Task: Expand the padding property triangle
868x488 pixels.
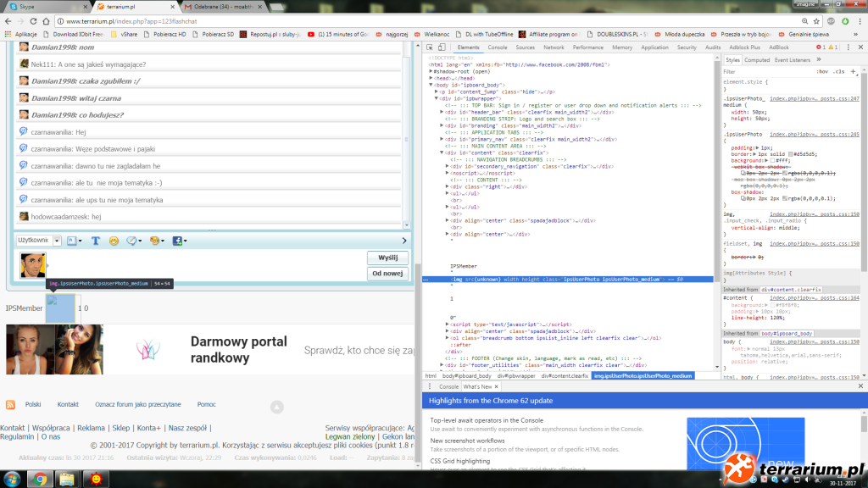Action: 757,147
